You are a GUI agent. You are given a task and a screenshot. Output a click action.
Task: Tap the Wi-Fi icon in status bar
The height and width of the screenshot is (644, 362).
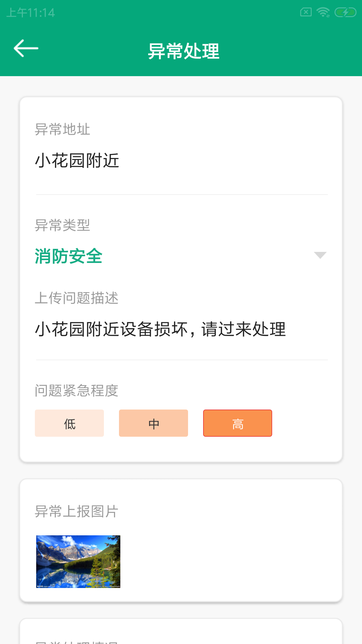pyautogui.click(x=323, y=13)
